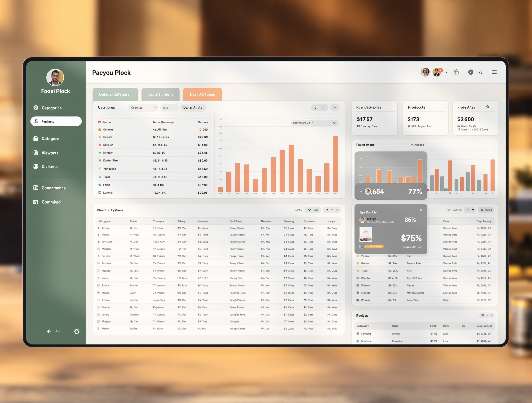Image resolution: width=532 pixels, height=403 pixels.
Task: Click the pin and edit pill button
Action: click(x=320, y=108)
